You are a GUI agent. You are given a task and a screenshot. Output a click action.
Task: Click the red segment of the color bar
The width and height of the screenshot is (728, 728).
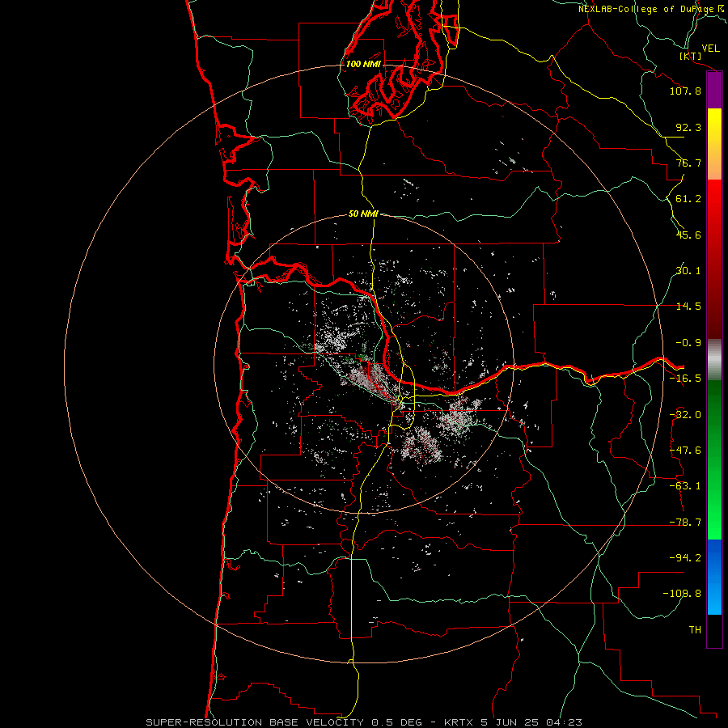tap(714, 259)
